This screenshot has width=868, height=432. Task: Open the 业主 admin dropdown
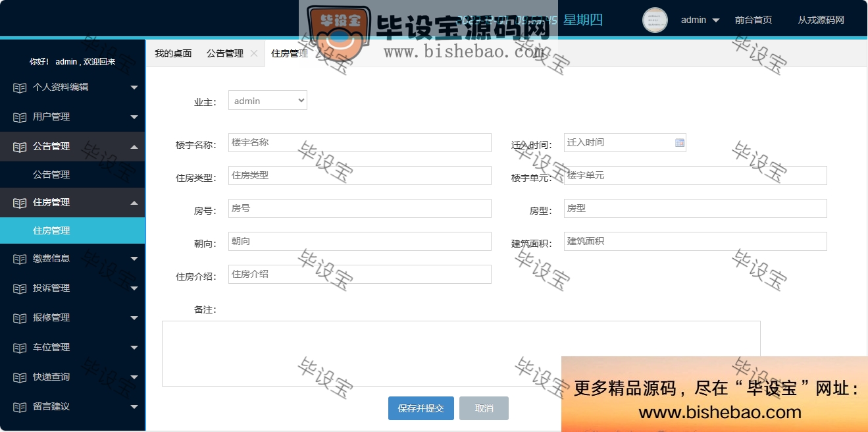point(268,100)
